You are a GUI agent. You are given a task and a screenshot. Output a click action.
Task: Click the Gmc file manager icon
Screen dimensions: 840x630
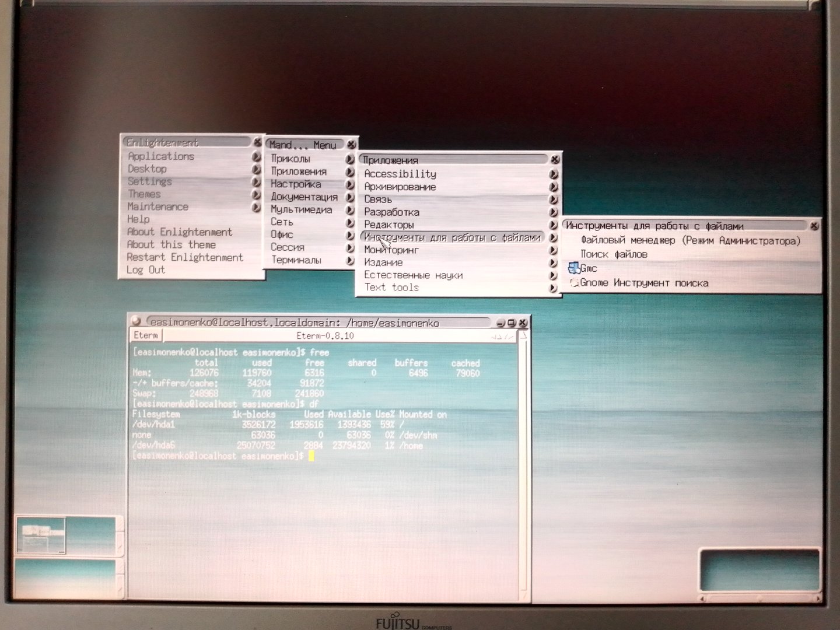point(574,268)
